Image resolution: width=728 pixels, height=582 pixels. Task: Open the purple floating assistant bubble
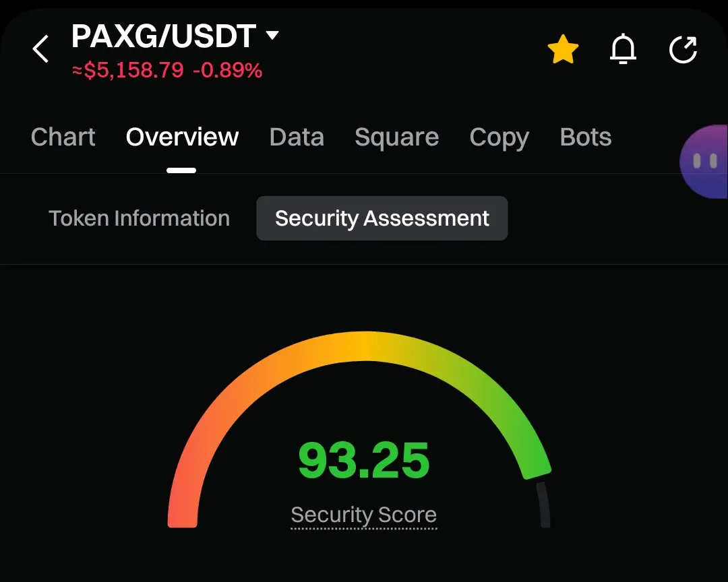click(704, 162)
